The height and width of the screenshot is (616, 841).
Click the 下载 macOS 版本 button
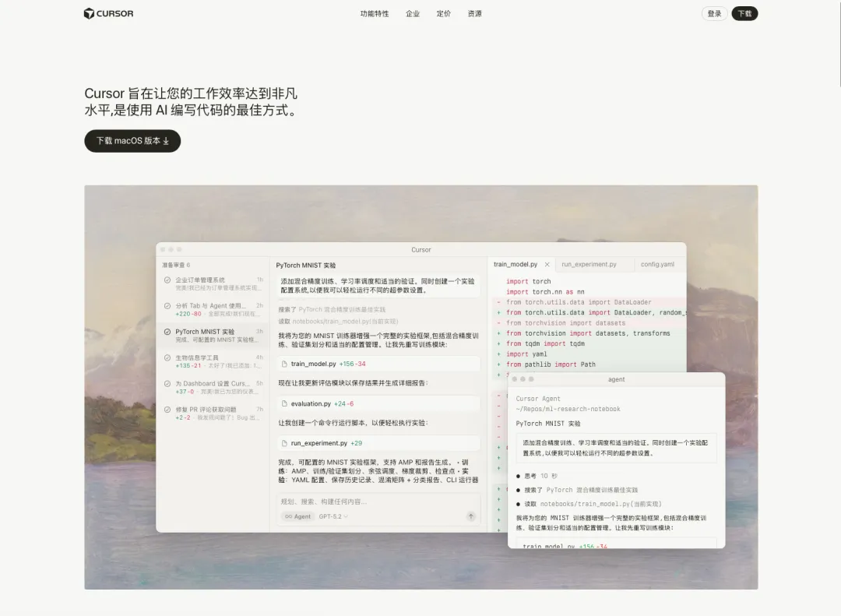coord(132,141)
